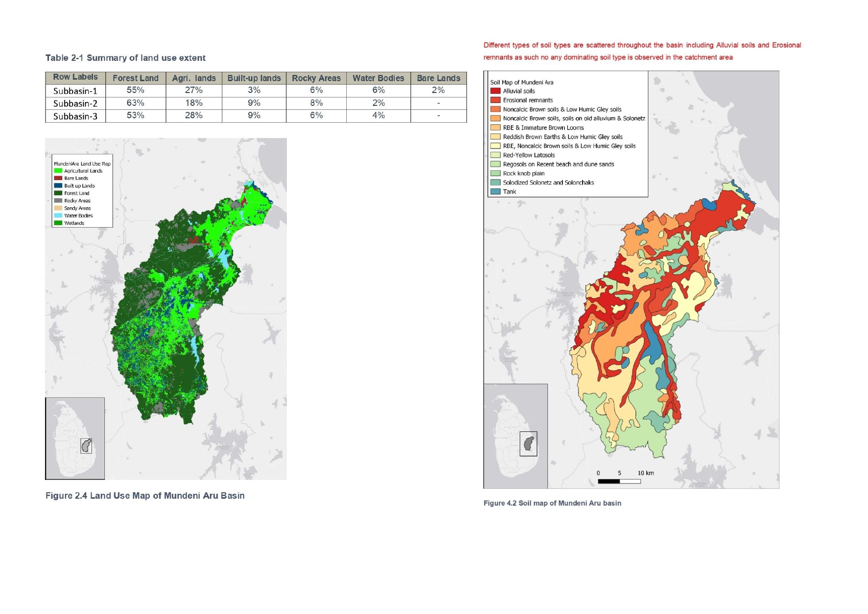Click the Forest Land legend swatch
Image resolution: width=868 pixels, height=614 pixels.
58,193
